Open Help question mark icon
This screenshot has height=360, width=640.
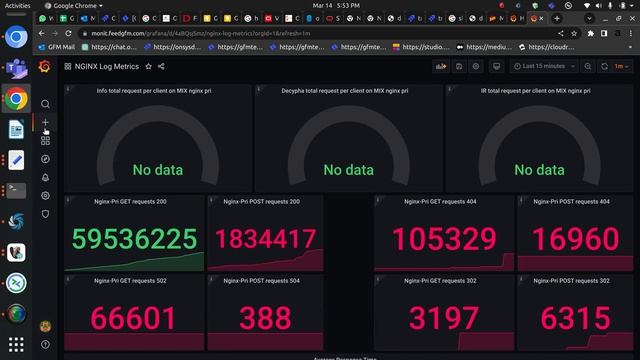[x=45, y=344]
